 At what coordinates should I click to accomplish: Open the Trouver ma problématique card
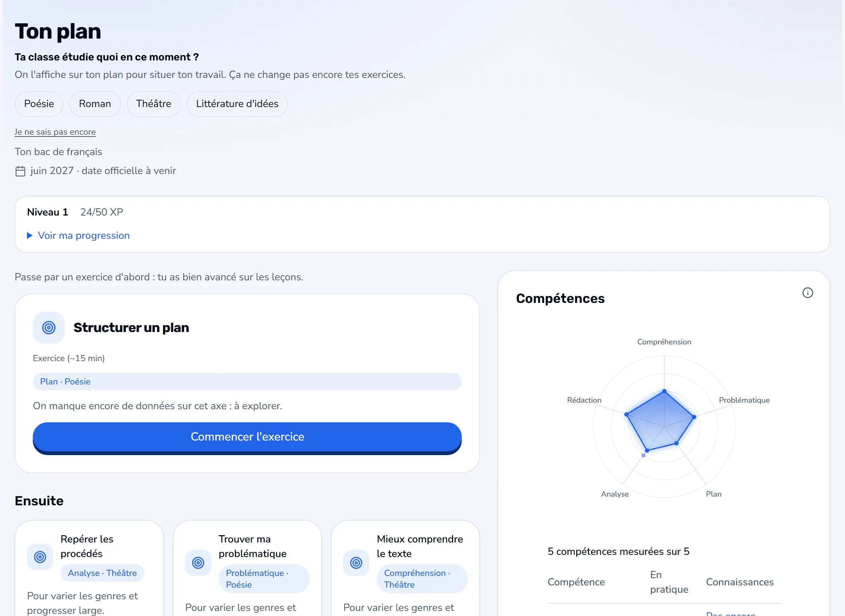click(247, 568)
